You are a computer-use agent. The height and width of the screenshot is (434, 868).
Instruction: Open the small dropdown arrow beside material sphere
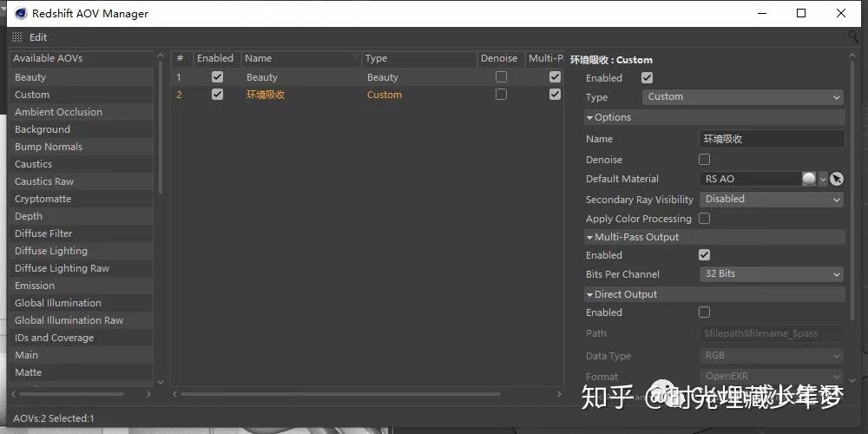[x=823, y=179]
